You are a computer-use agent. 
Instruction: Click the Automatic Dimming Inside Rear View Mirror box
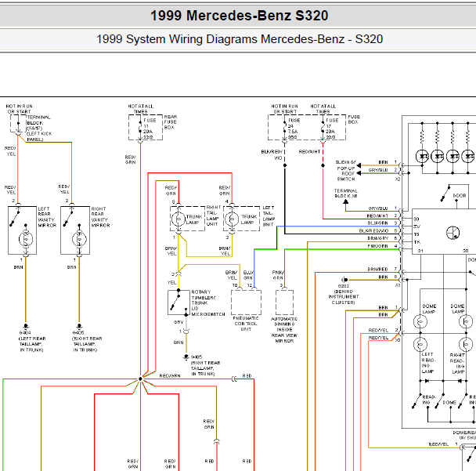pyautogui.click(x=284, y=303)
